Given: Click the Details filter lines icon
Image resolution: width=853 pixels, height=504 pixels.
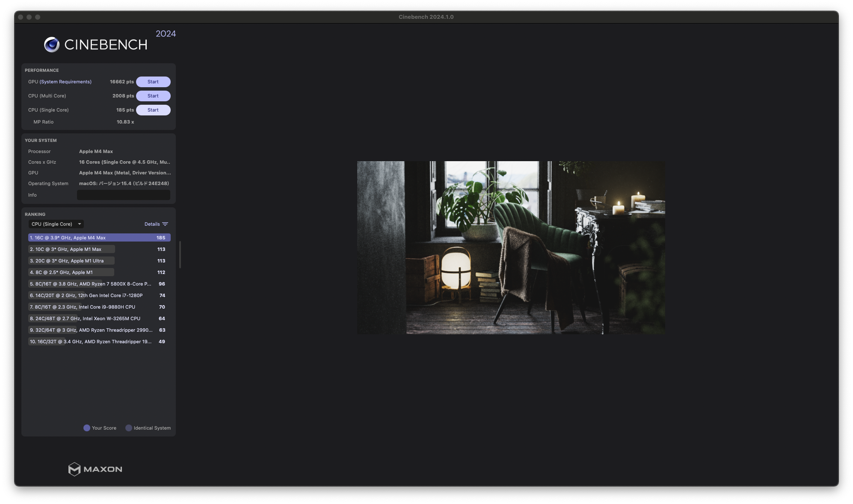Looking at the screenshot, I should pyautogui.click(x=165, y=224).
